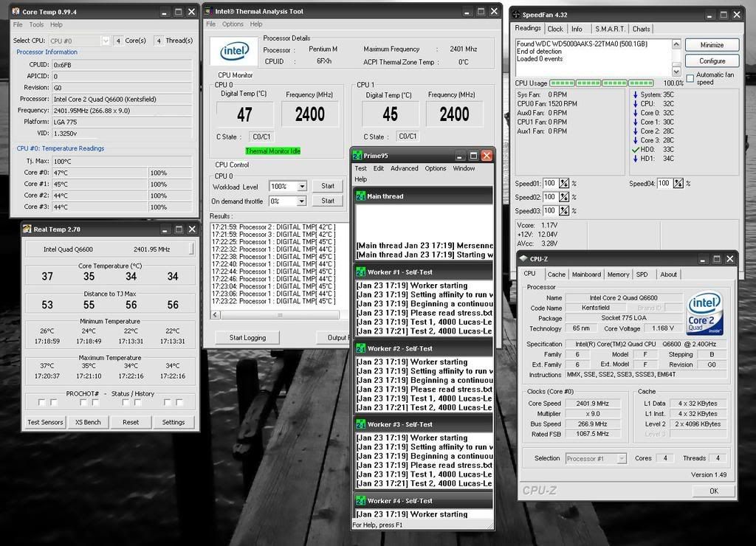Enable the Automatic fan speed checkbox
The width and height of the screenshot is (756, 546).
690,78
